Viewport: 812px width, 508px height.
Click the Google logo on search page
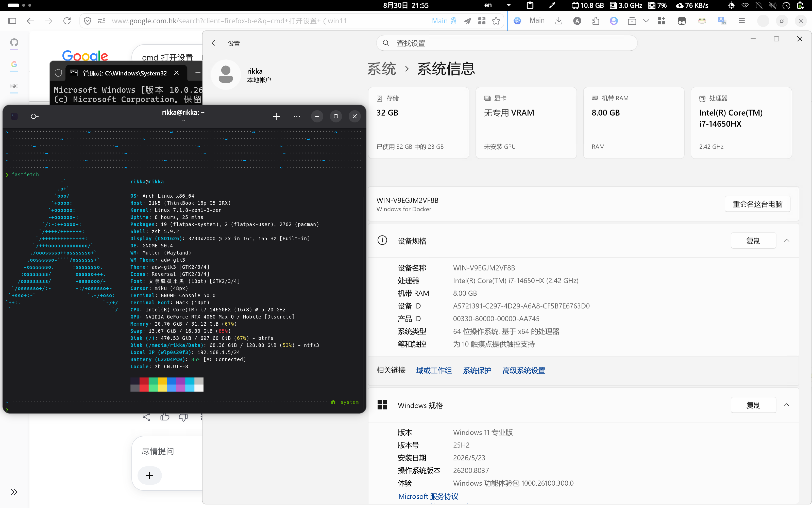click(85, 56)
